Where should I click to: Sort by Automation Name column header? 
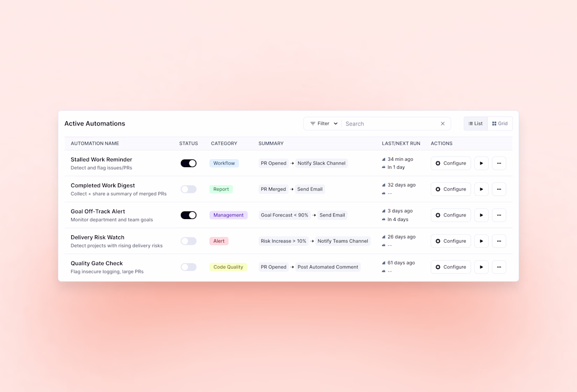(x=94, y=144)
